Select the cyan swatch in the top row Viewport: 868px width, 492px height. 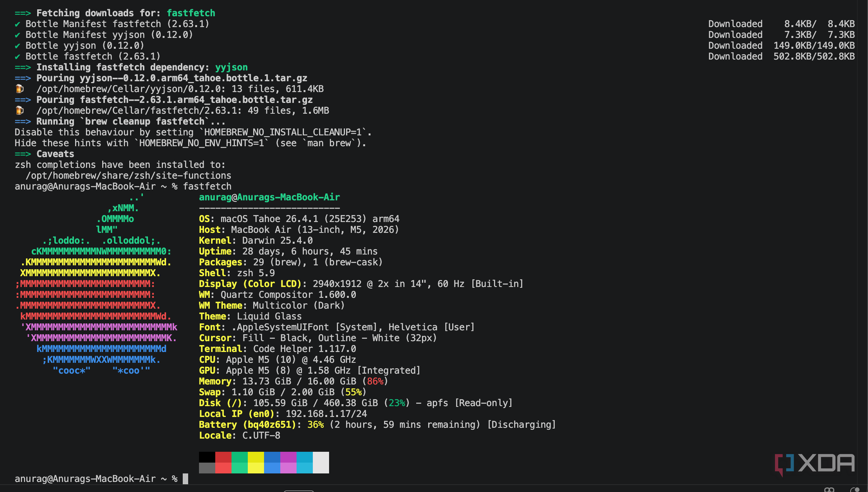[x=305, y=457]
